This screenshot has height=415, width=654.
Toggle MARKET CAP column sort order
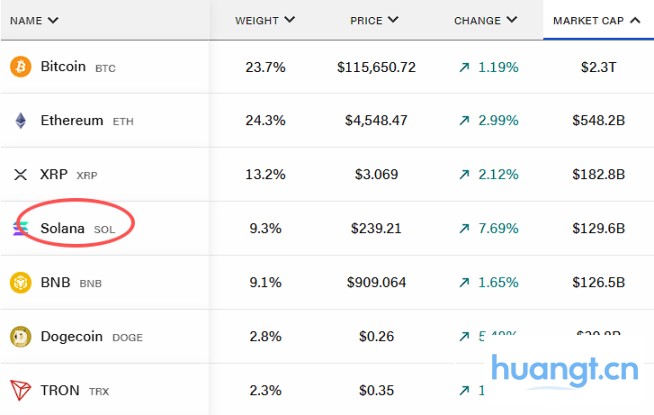(x=596, y=20)
